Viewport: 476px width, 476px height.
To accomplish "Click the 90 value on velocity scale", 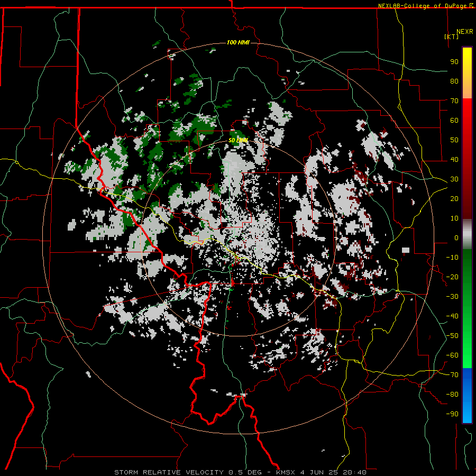I will tap(454, 62).
